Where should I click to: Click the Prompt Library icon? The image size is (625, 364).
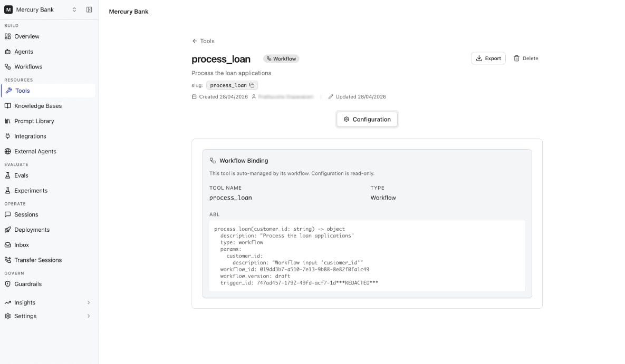[7, 121]
